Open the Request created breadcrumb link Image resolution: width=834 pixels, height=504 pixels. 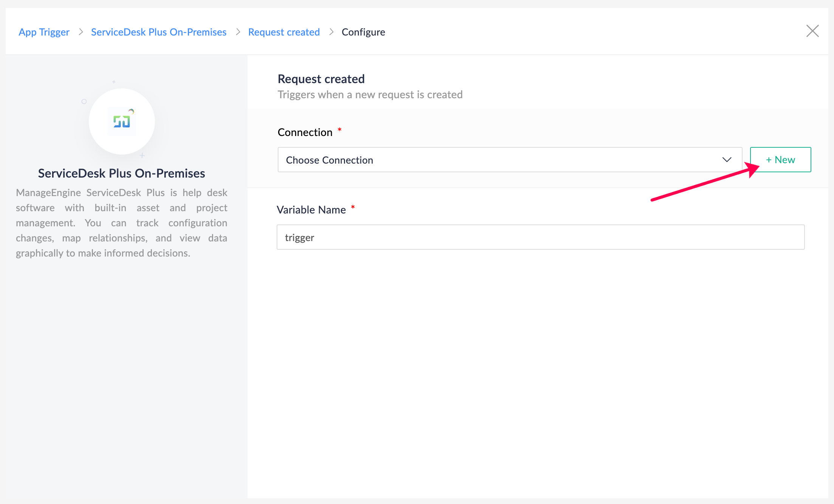click(x=284, y=32)
